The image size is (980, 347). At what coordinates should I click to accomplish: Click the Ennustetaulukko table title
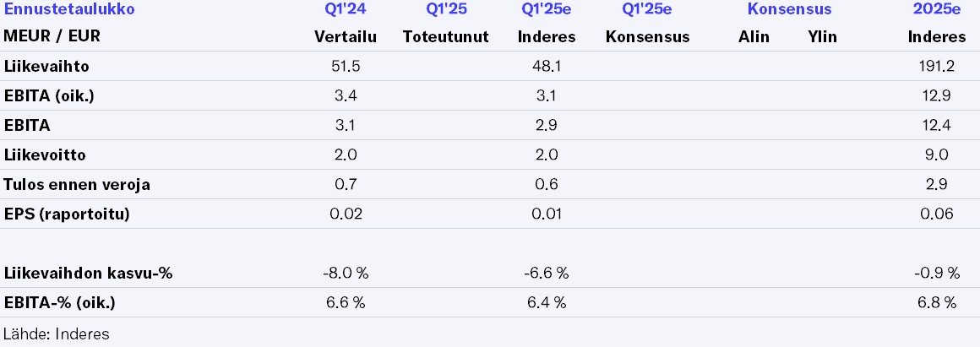point(68,10)
